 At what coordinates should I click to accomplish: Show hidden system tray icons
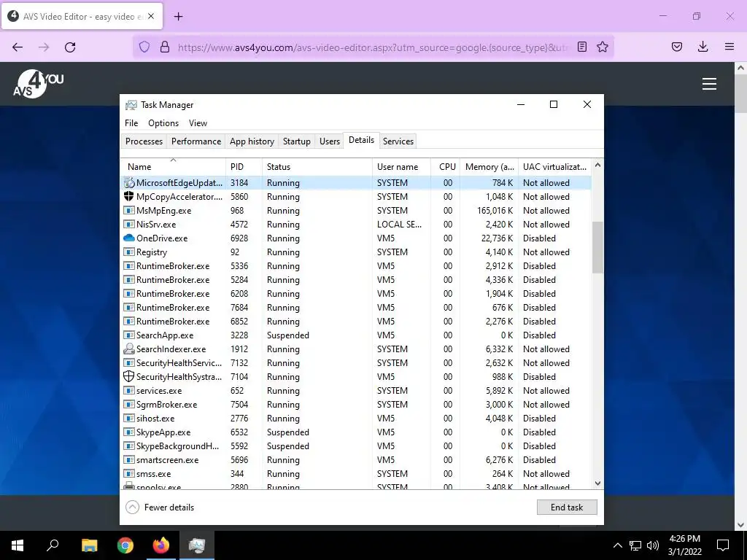pyautogui.click(x=617, y=545)
